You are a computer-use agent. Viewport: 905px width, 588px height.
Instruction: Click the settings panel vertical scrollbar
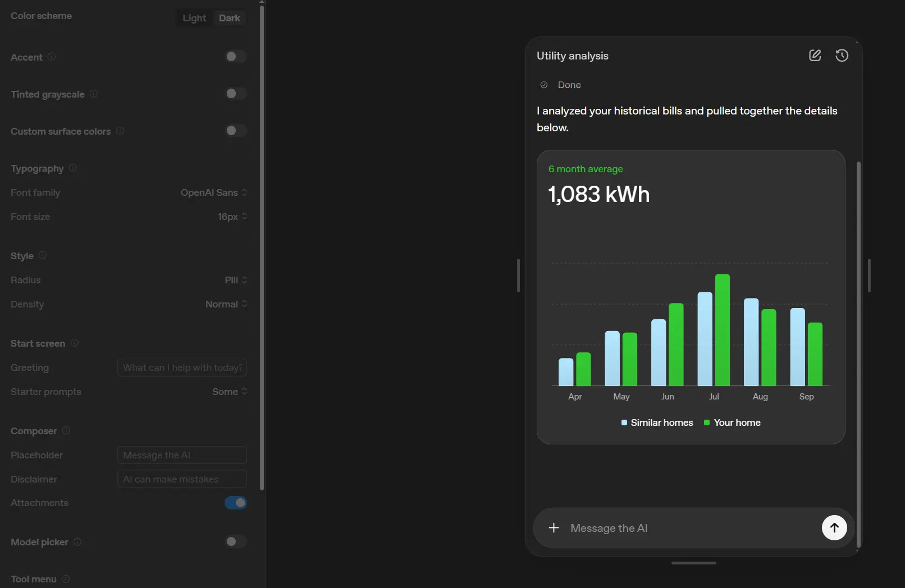pyautogui.click(x=262, y=247)
